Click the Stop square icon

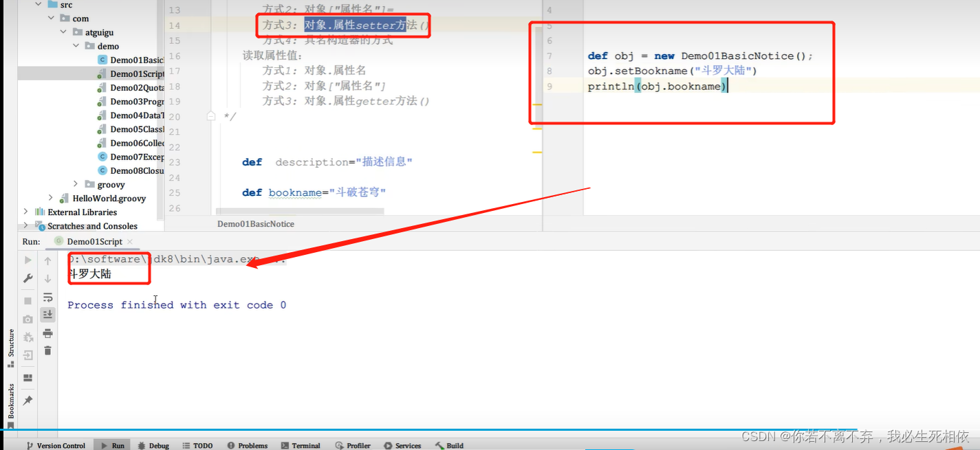pos(28,301)
